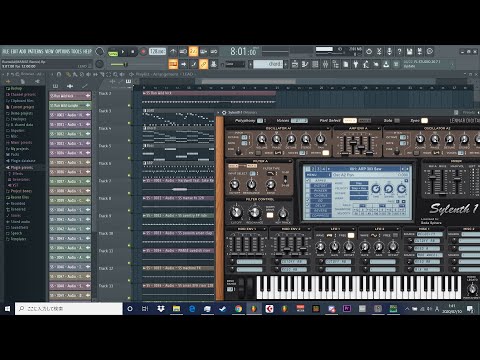Viewport: 480px width, 360px height.
Task: Open the Mixer view icon
Action: point(325,64)
